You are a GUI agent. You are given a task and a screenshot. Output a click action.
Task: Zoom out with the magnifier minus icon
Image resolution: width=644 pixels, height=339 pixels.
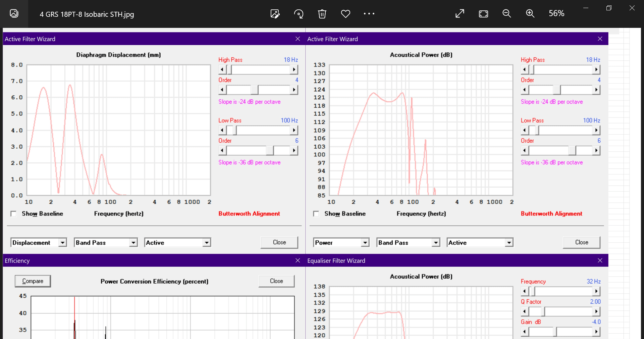507,14
